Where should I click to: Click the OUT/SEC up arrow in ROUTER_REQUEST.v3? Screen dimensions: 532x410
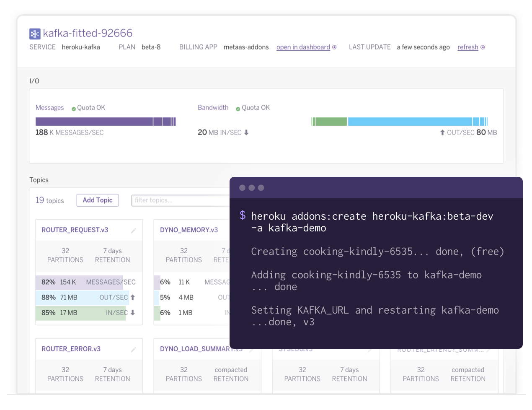point(133,297)
